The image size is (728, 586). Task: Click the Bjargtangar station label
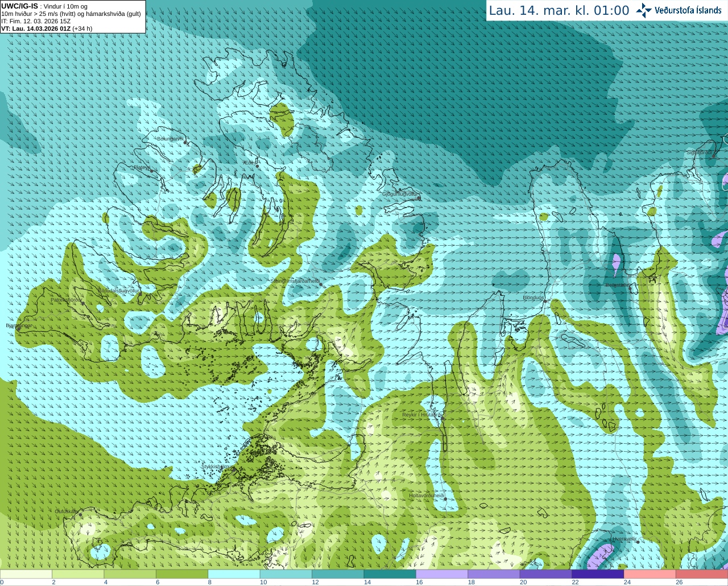click(x=19, y=325)
